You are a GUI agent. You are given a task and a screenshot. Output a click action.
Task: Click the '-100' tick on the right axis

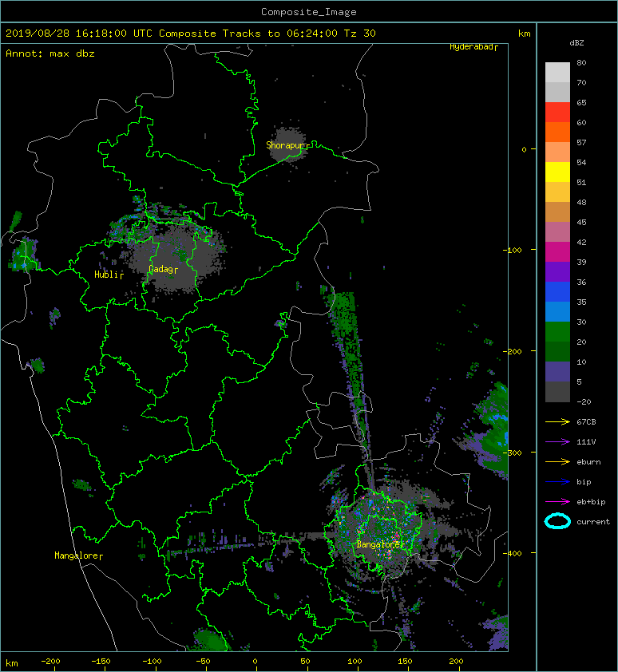click(x=512, y=250)
